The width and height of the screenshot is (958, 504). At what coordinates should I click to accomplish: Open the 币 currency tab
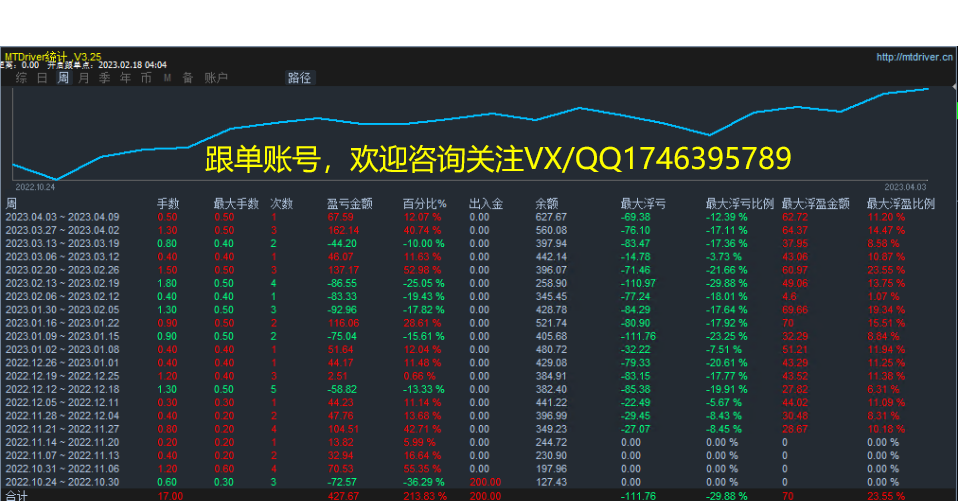(146, 78)
